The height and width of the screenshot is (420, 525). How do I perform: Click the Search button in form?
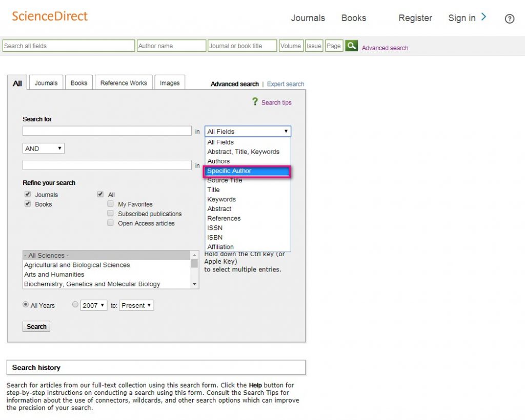[x=36, y=326]
